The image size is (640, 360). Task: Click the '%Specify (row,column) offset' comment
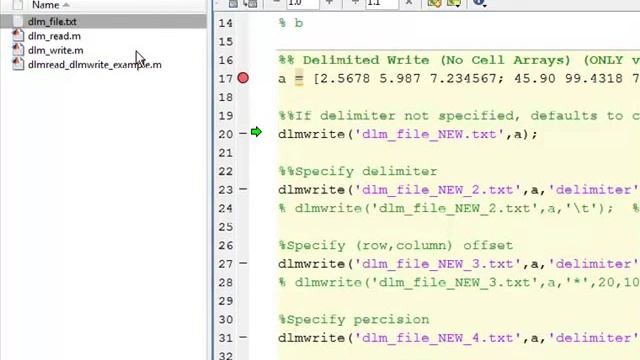(x=396, y=246)
